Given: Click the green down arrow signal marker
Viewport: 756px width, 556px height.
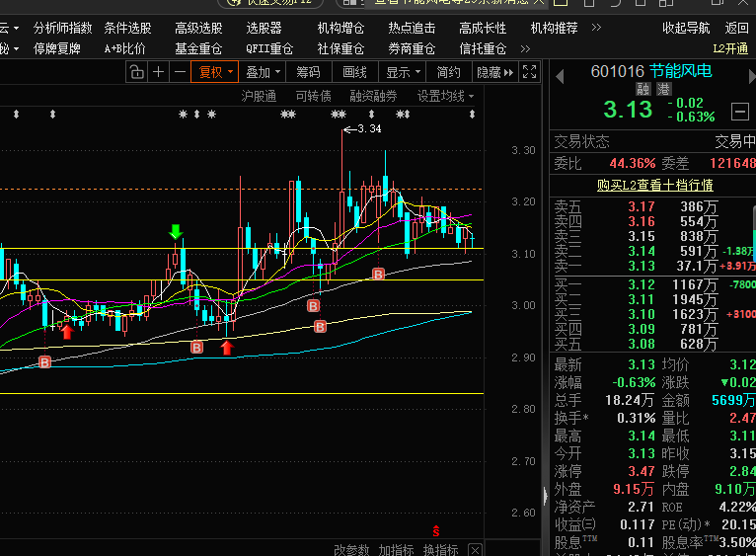Looking at the screenshot, I should tap(176, 231).
